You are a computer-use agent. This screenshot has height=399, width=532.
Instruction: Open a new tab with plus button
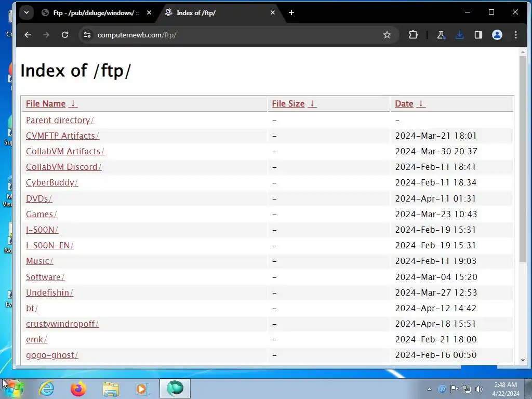291,12
